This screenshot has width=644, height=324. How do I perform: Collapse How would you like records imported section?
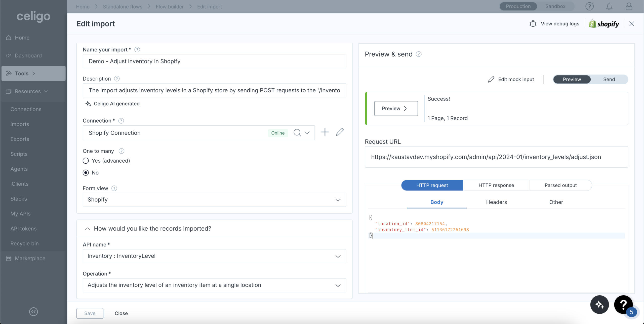[x=87, y=229]
